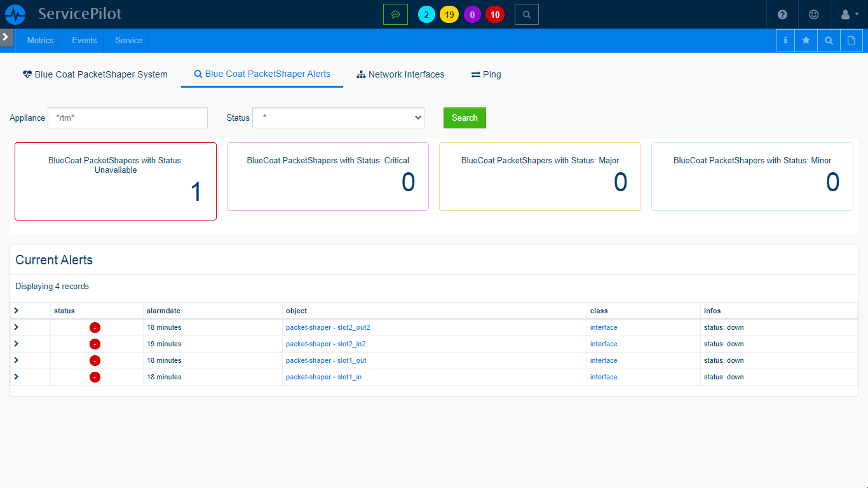868x488 pixels.
Task: Expand the left sidebar panel arrow
Action: (x=6, y=37)
